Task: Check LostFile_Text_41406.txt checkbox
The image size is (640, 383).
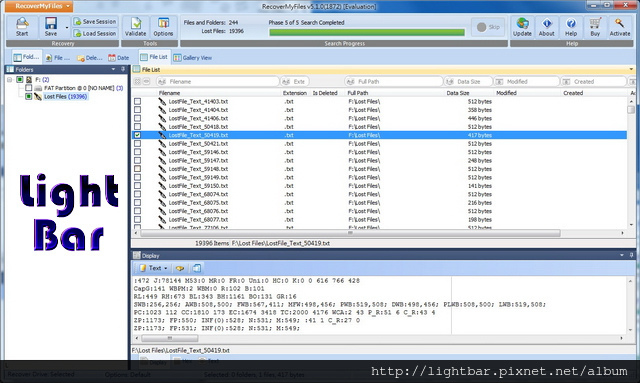Action: [138, 118]
